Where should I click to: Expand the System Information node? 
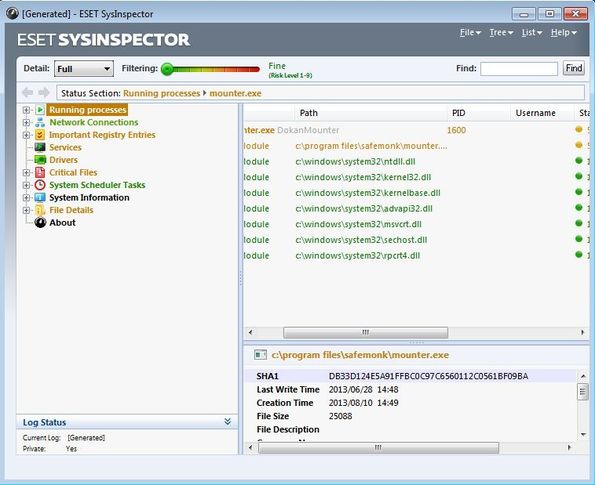click(x=26, y=198)
